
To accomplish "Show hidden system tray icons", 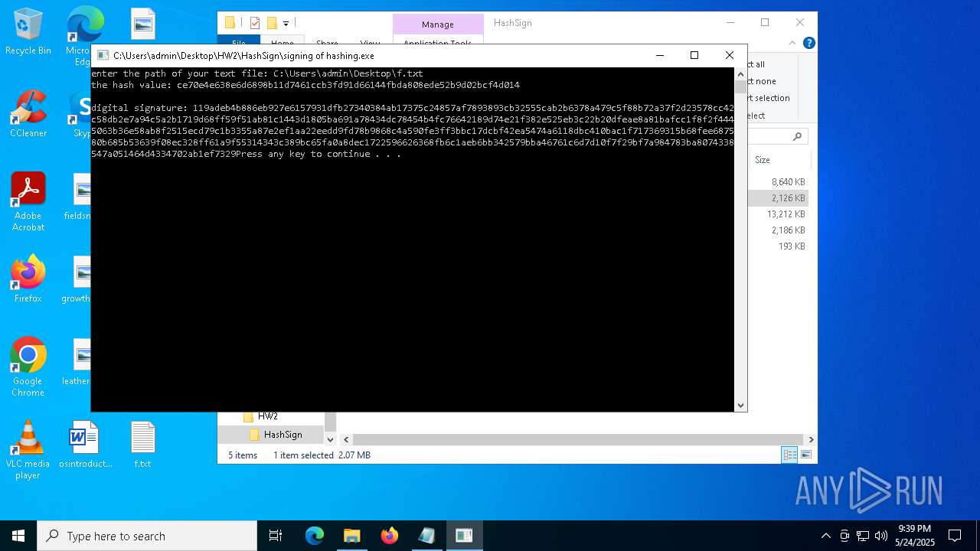I will [x=825, y=536].
